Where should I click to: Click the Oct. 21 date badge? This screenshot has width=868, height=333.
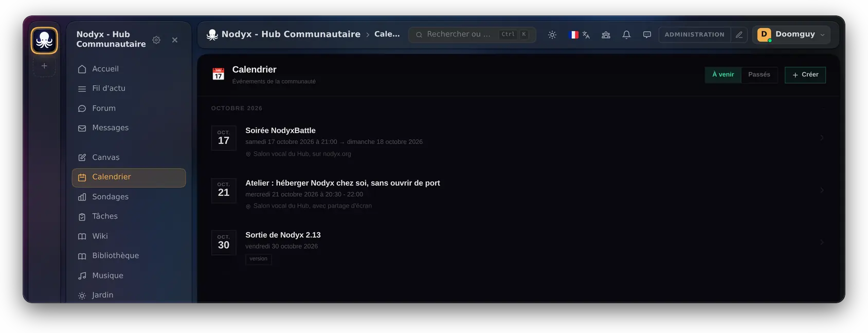(224, 190)
